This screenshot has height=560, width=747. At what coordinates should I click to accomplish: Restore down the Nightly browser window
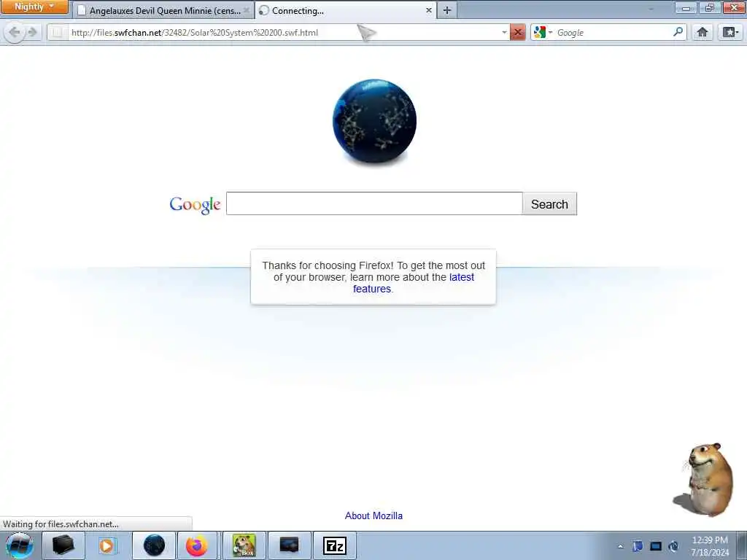709,7
